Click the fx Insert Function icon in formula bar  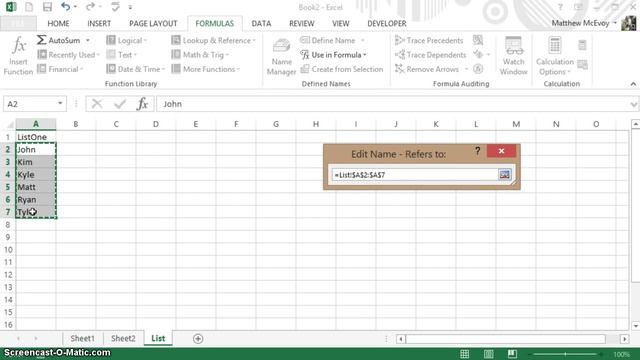tap(142, 104)
